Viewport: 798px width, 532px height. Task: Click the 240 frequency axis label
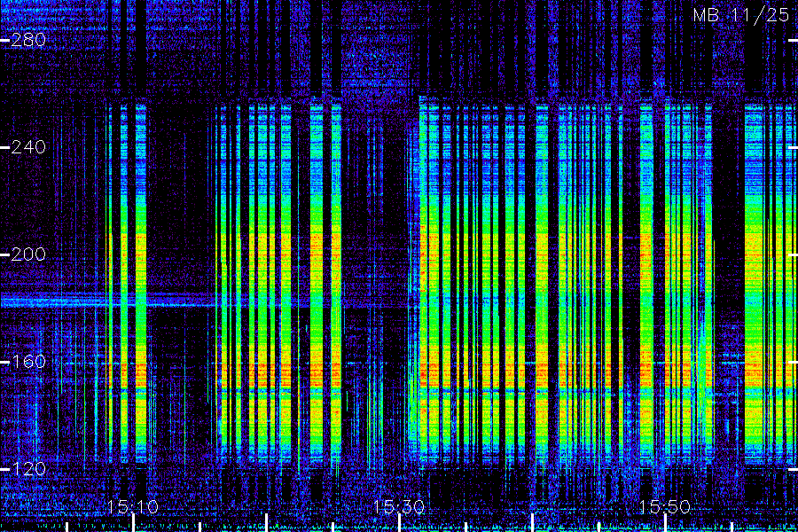click(x=28, y=147)
